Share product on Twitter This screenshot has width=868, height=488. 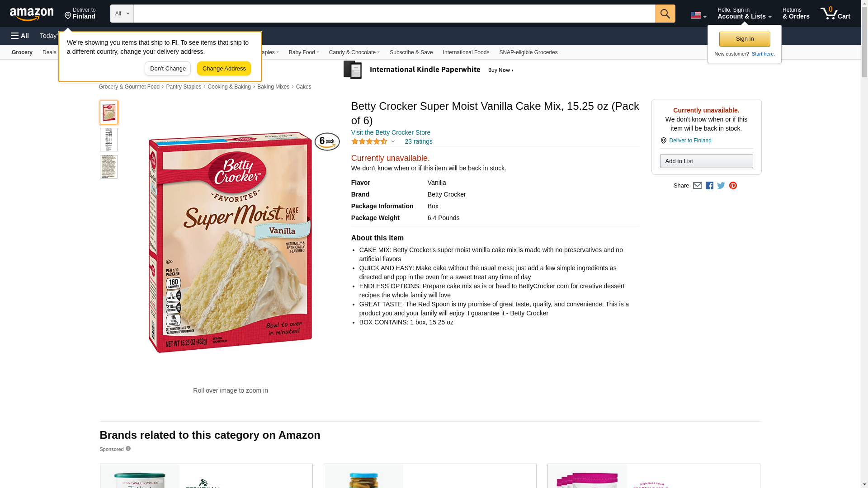pyautogui.click(x=721, y=186)
